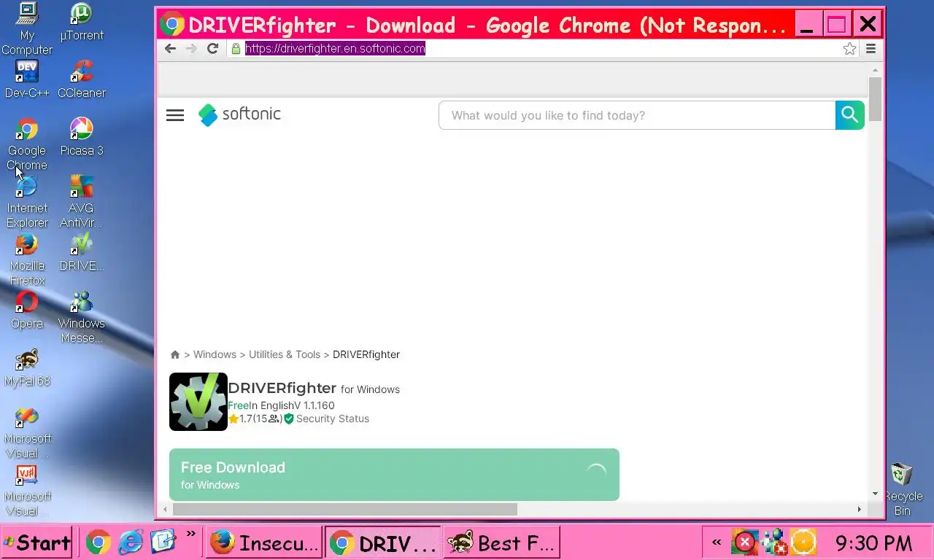Click the orange circle tray icon

[x=803, y=542]
